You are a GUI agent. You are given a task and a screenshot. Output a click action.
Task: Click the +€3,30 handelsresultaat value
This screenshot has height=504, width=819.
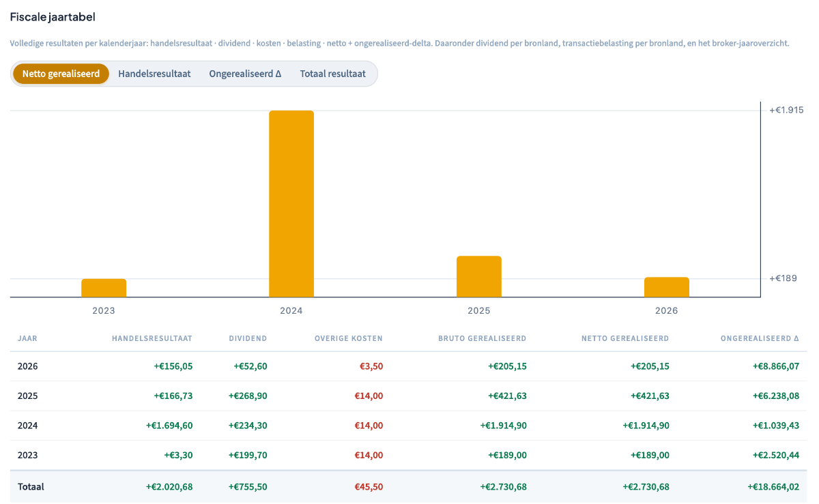tap(178, 455)
